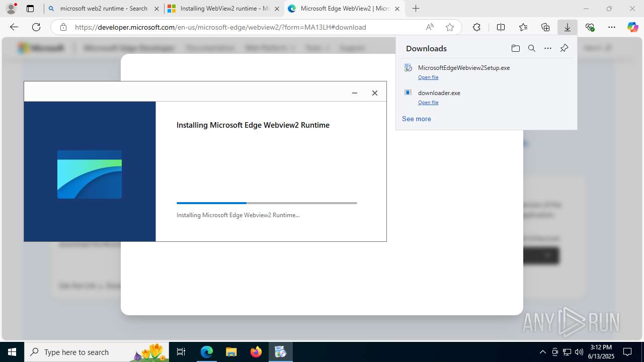Activate Read aloud icon in address bar
This screenshot has height=362, width=644.
[x=430, y=27]
